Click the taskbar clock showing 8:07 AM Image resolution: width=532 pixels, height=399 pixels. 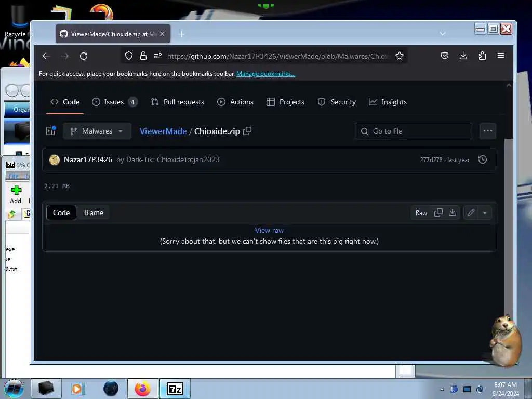(506, 389)
